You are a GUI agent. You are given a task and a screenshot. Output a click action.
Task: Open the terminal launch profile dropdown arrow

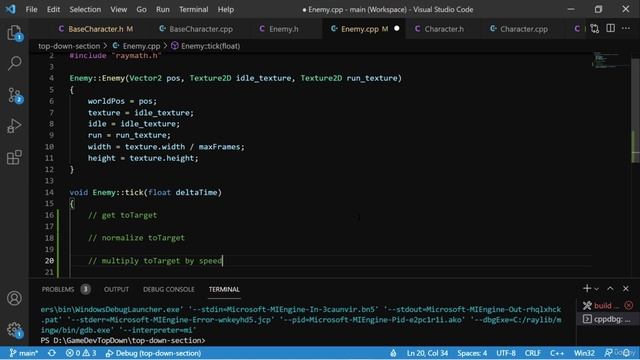click(596, 289)
